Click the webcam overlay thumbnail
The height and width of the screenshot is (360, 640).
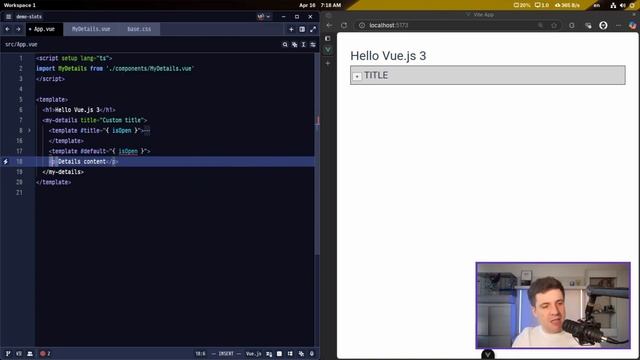pos(553,305)
